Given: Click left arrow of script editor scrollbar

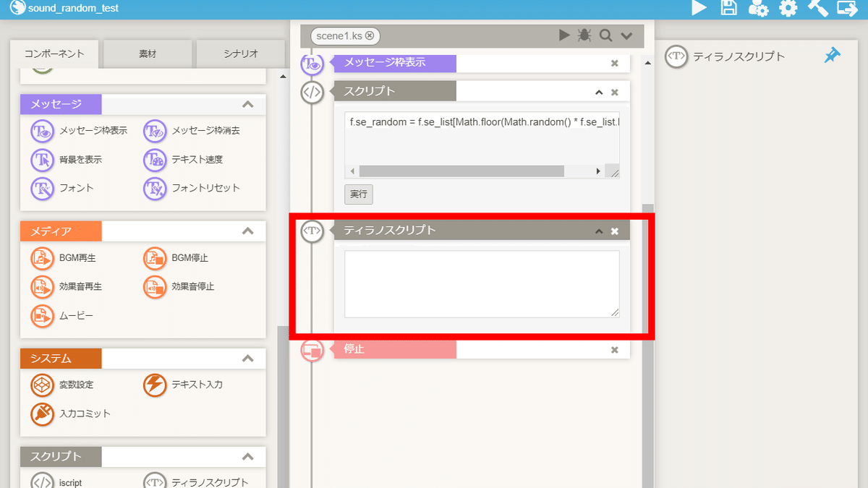Looking at the screenshot, I should pyautogui.click(x=352, y=171).
